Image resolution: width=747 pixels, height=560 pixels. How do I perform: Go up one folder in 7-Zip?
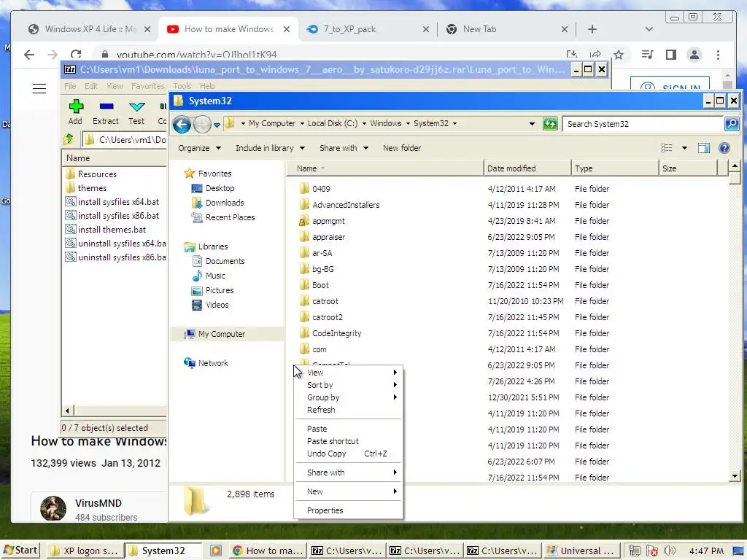click(x=69, y=139)
